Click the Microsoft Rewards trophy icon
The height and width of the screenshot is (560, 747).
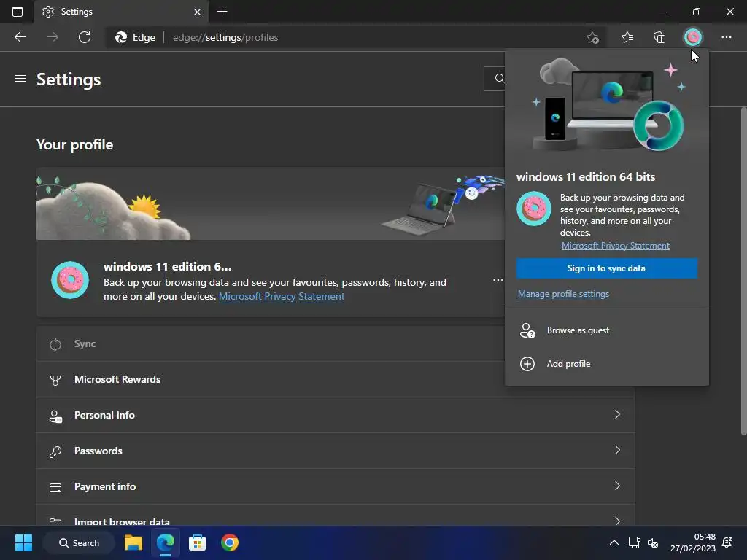pos(55,380)
